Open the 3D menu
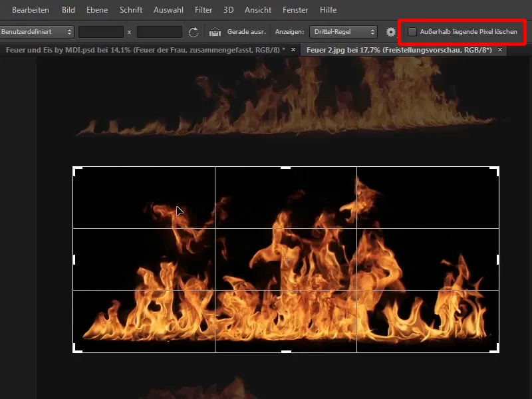This screenshot has height=399, width=532. pos(228,10)
